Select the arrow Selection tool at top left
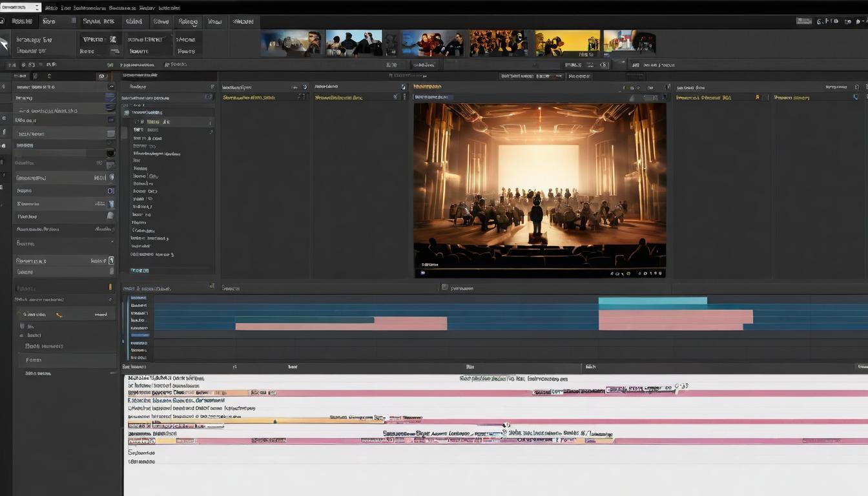 (x=5, y=43)
